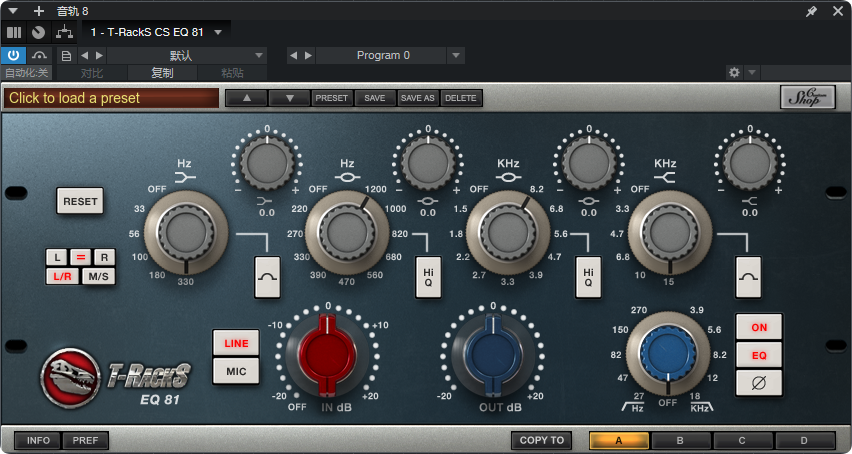Select L/R processing mode

point(62,276)
